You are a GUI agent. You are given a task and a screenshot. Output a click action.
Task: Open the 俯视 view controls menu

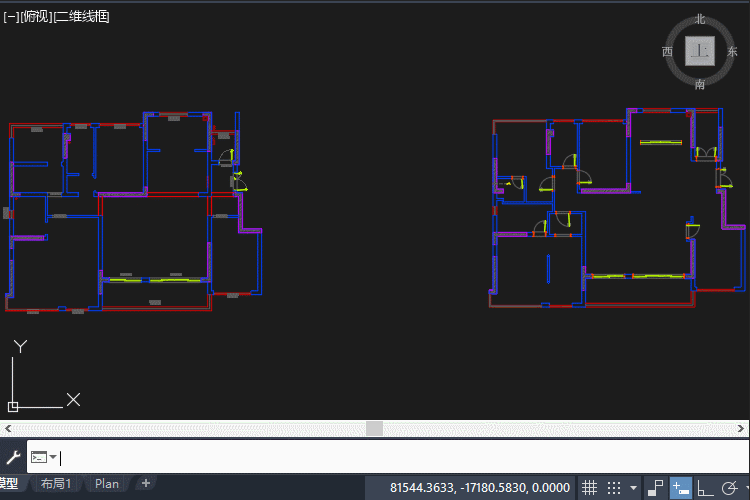(36, 17)
